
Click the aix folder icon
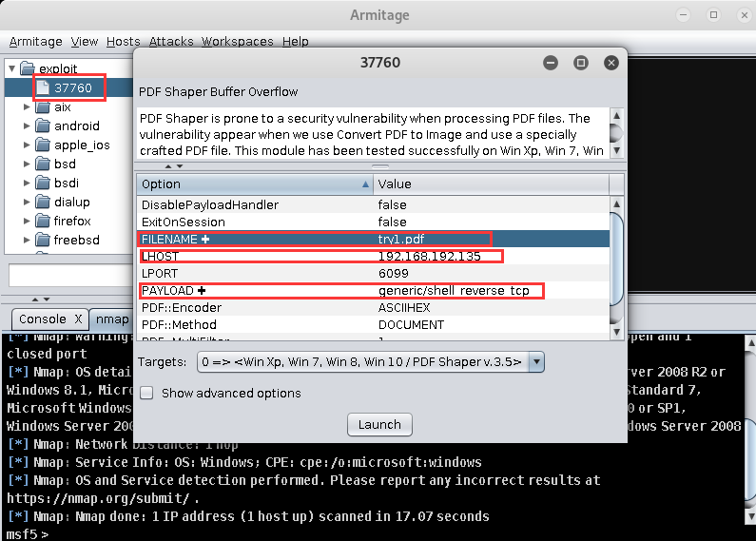(x=43, y=106)
